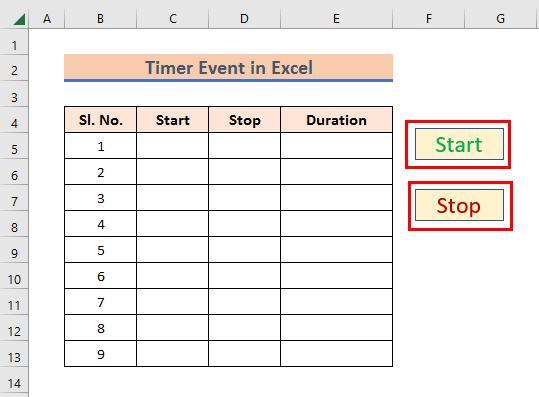Select the Sl. No. header cell
This screenshot has width=539, height=397.
pyautogui.click(x=101, y=120)
